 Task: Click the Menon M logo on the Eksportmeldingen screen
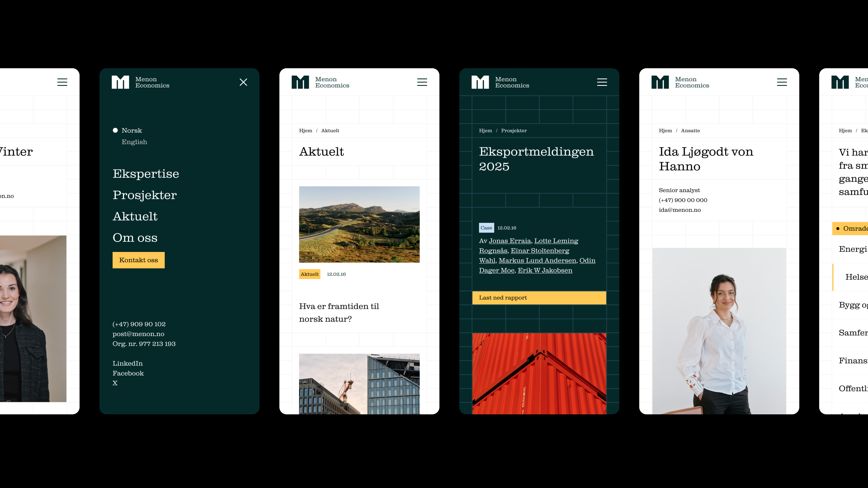click(x=480, y=82)
